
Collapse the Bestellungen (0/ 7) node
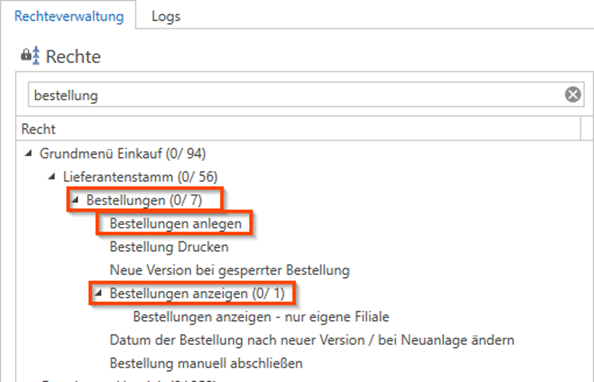tap(75, 200)
